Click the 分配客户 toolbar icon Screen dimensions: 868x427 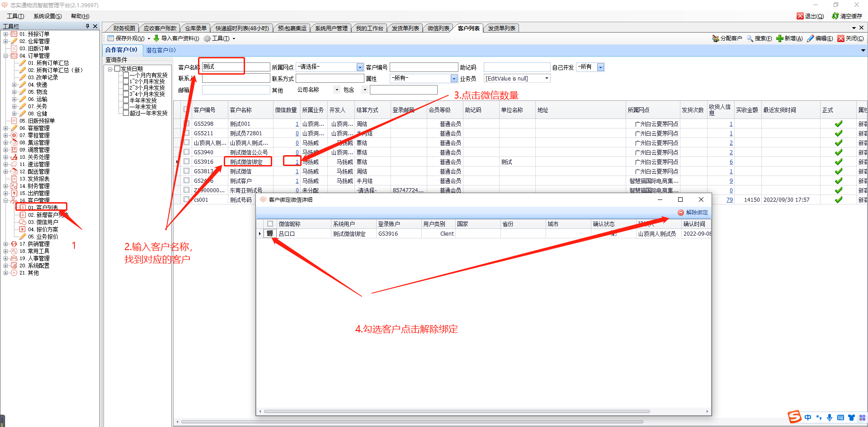point(715,38)
